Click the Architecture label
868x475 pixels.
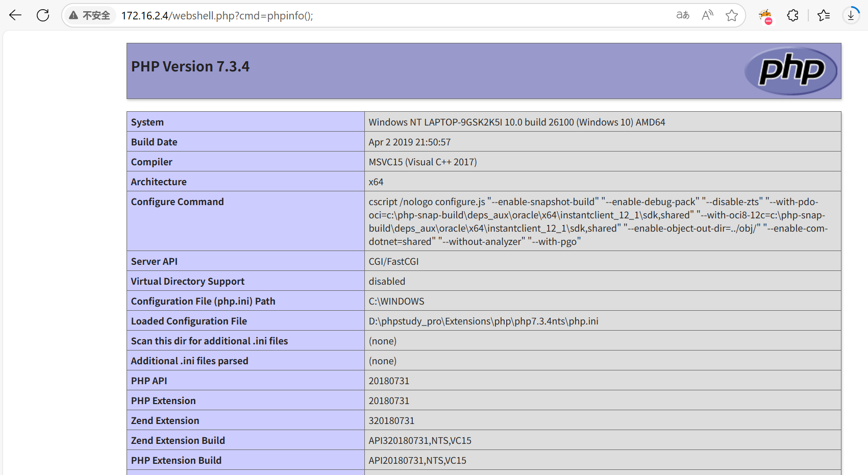(x=159, y=182)
